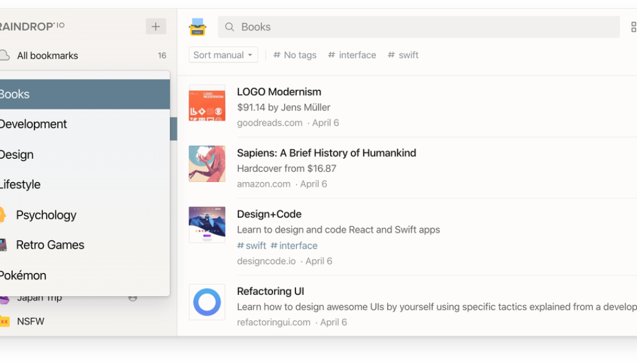Toggle the swift tag filter
637x364 pixels.
pos(403,55)
